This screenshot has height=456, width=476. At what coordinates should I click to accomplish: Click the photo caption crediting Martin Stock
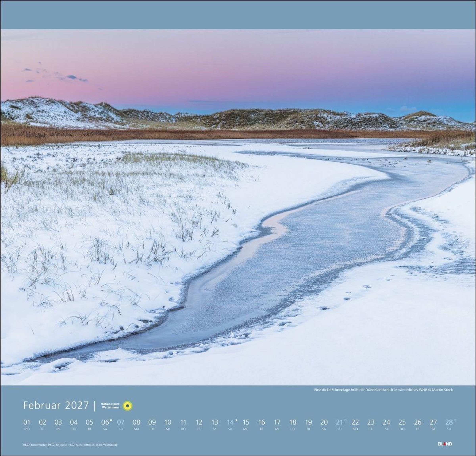coord(383,390)
